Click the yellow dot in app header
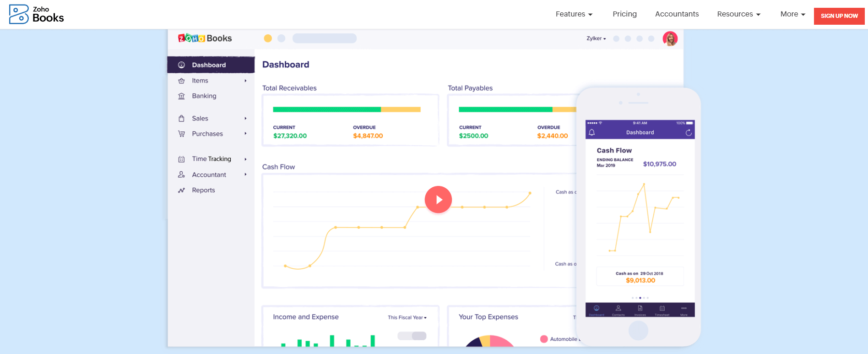Viewport: 868px width, 354px height. [x=268, y=38]
